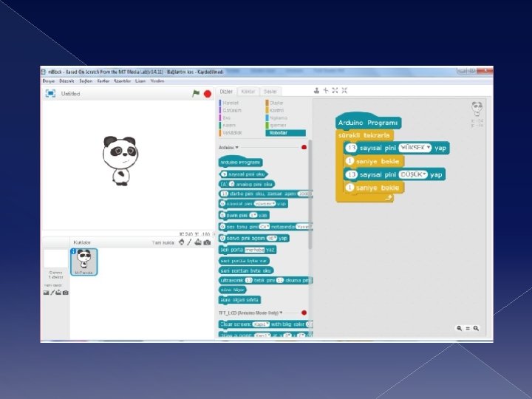Paint a new backdrop with the brush icon
The height and width of the screenshot is (399, 532).
(52, 293)
